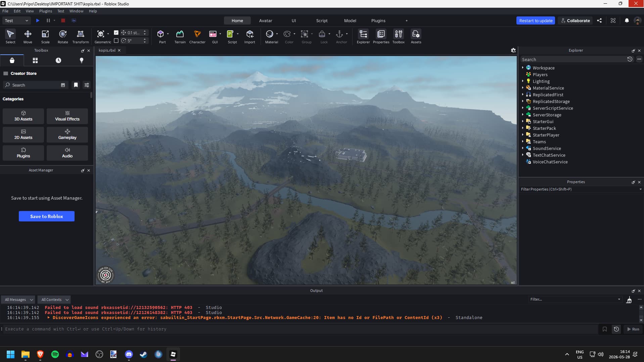Open the Inventory grid tab in Toolbox
Screen dimensions: 644x362
coord(35,60)
